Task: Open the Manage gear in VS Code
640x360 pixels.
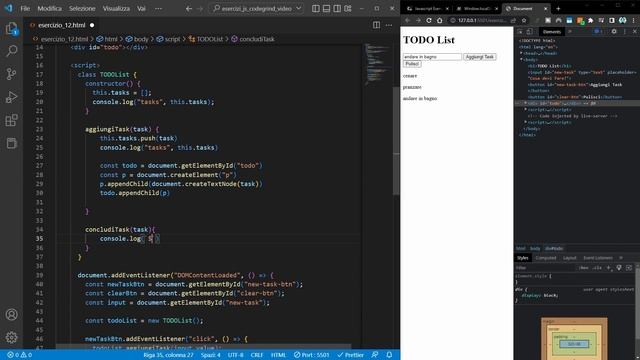Action: point(11,337)
